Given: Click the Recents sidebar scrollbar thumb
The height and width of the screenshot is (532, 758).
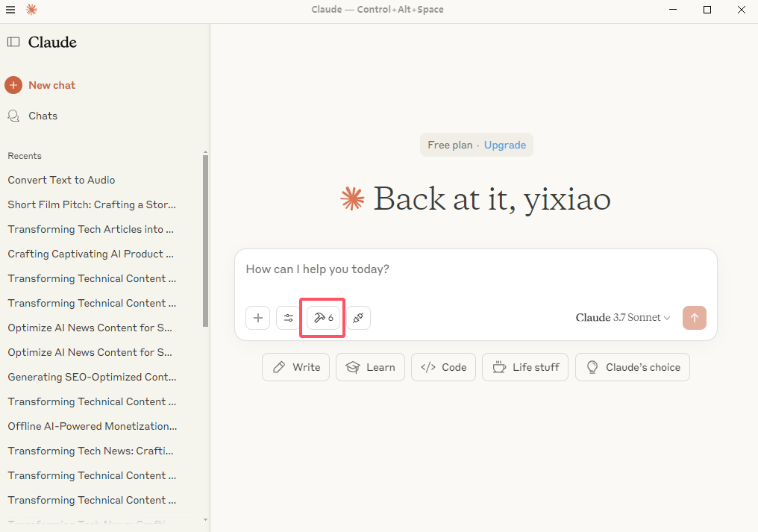Looking at the screenshot, I should (x=206, y=239).
